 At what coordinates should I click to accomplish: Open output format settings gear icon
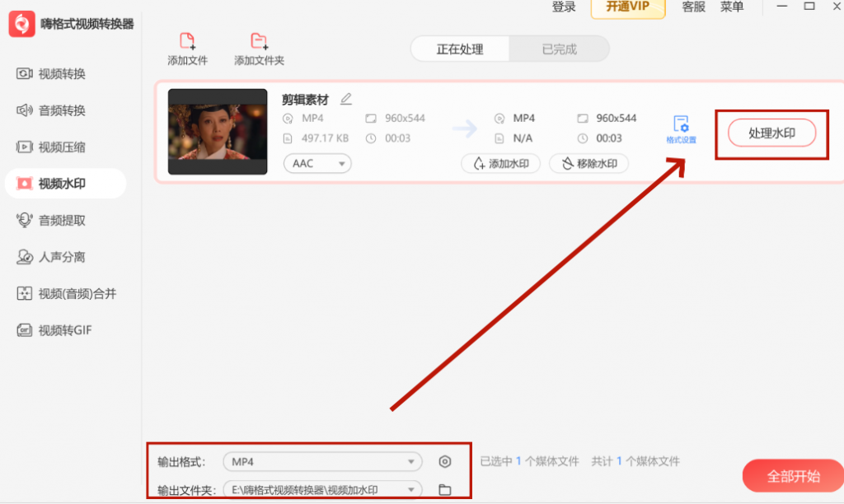pos(445,462)
